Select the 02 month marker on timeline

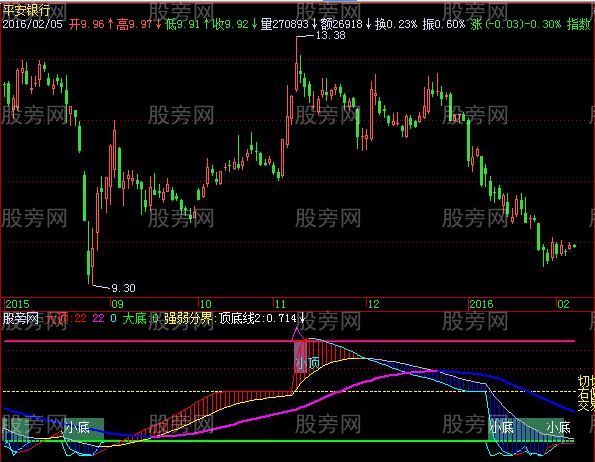click(563, 304)
